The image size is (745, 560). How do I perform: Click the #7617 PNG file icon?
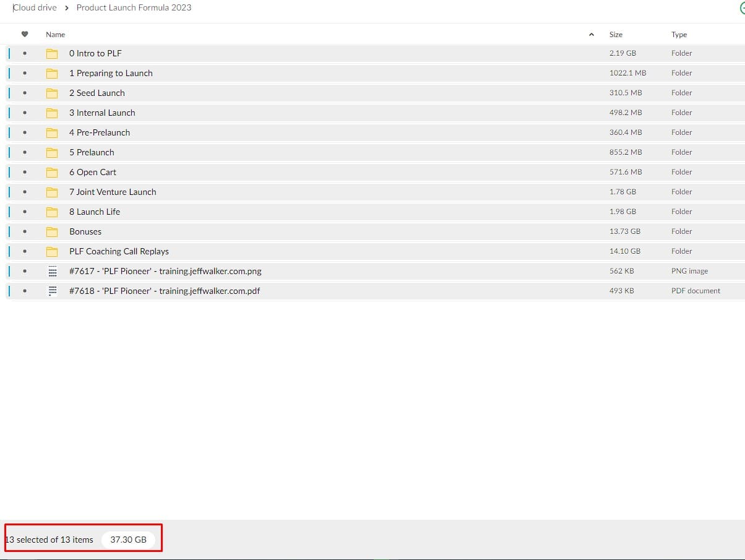[53, 271]
